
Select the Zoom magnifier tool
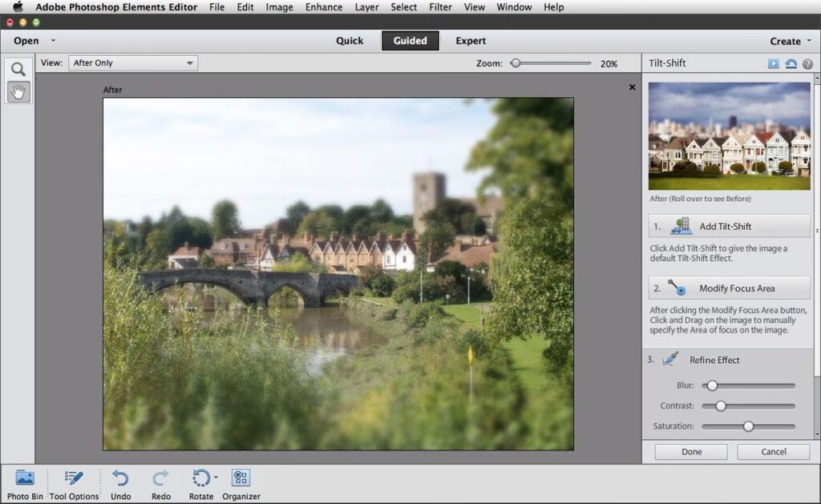click(x=18, y=70)
